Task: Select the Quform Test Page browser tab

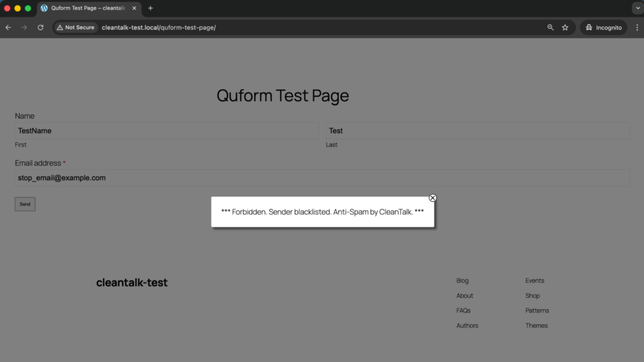Action: tap(89, 8)
